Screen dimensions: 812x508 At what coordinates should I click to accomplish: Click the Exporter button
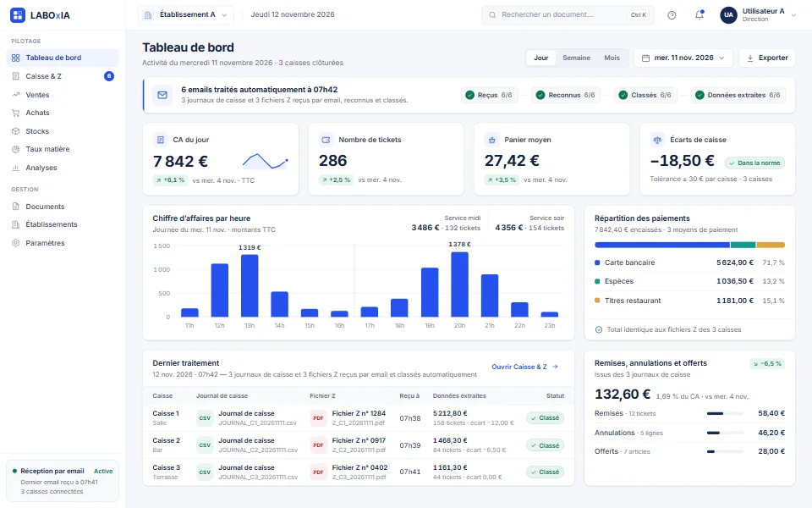point(767,58)
